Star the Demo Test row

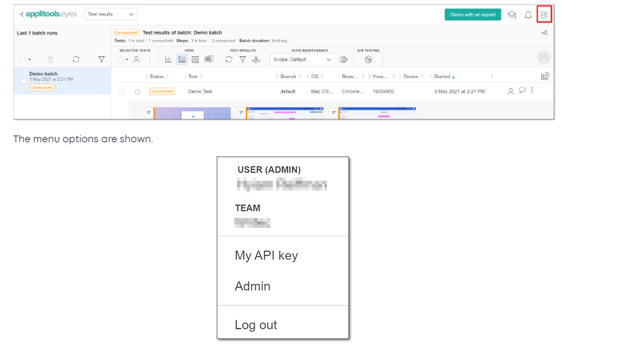[x=137, y=91]
